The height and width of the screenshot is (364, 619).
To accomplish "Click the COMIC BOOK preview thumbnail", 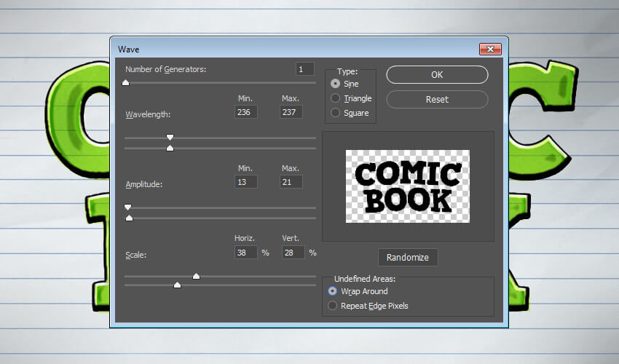I will tap(408, 186).
